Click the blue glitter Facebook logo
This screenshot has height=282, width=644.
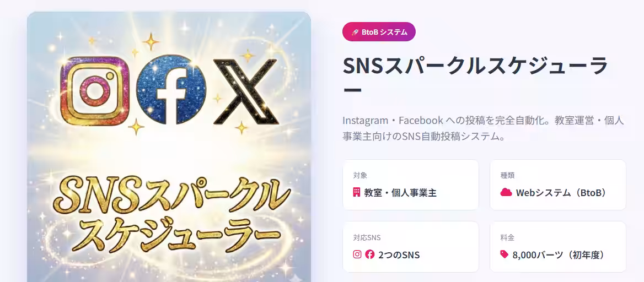coord(171,90)
